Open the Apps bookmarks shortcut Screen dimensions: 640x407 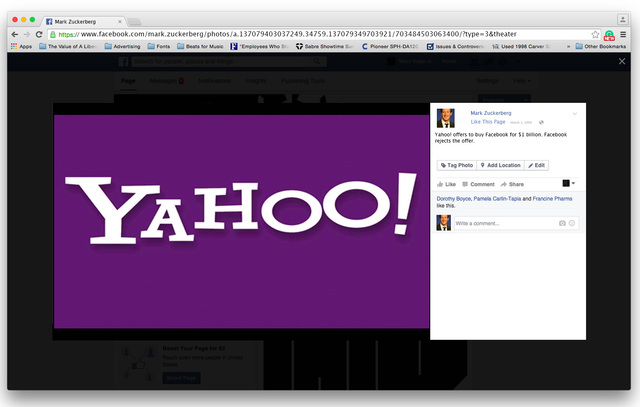21,46
